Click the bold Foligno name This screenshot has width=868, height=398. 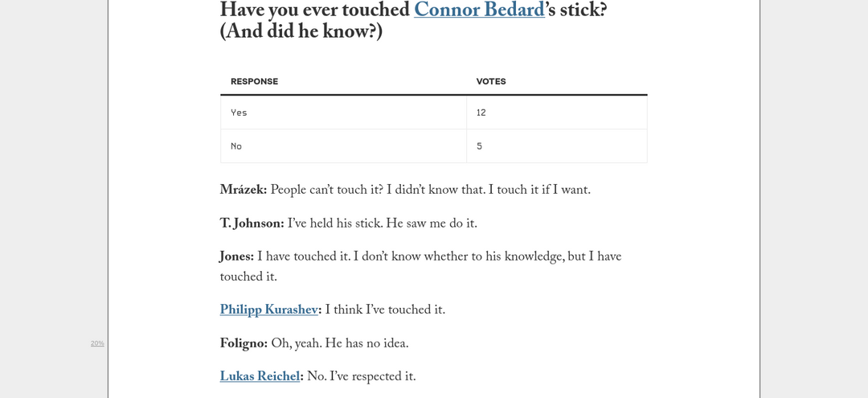pos(244,344)
